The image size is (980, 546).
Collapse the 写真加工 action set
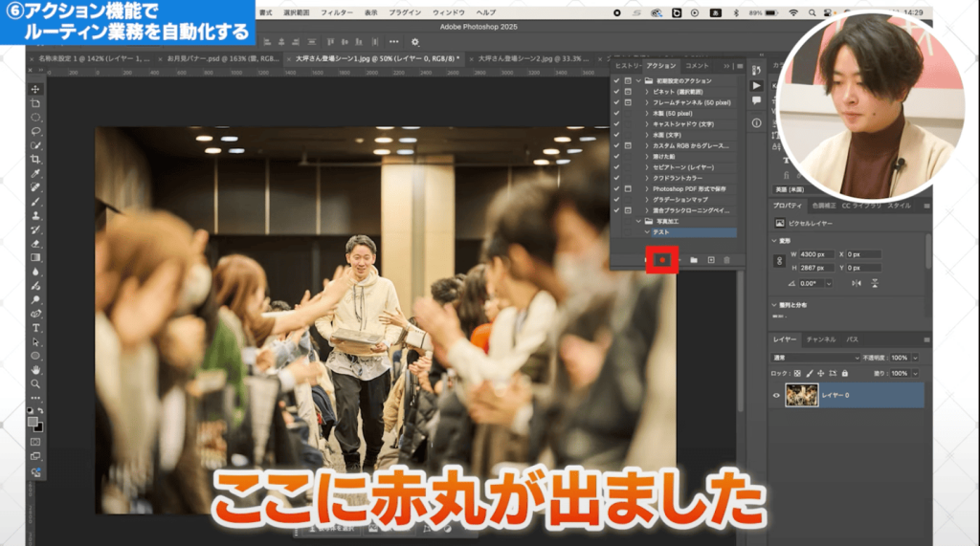pos(638,221)
